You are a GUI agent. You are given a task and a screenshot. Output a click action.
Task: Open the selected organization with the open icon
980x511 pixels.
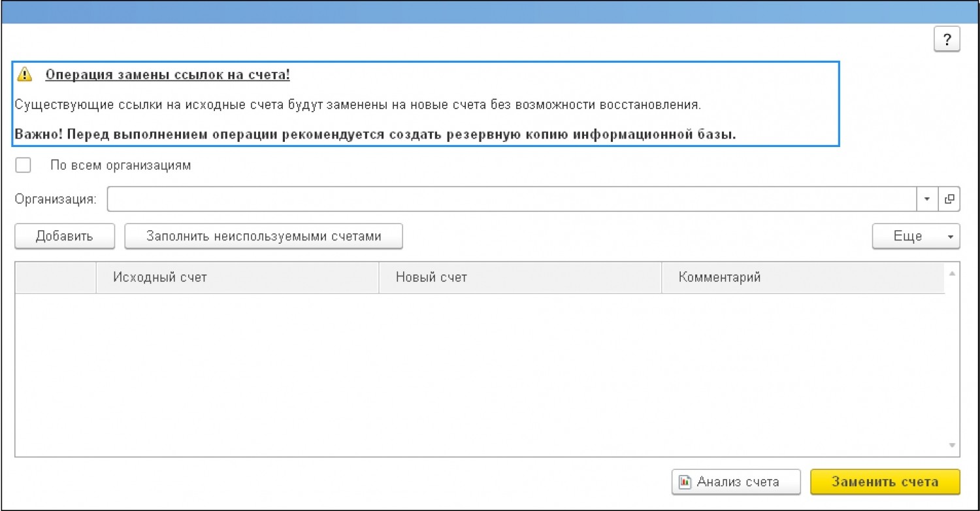949,199
